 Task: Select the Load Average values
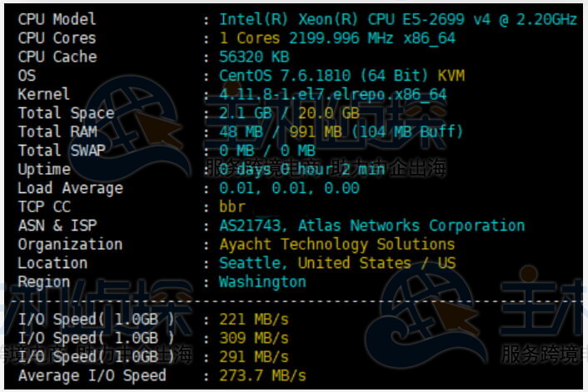(289, 188)
